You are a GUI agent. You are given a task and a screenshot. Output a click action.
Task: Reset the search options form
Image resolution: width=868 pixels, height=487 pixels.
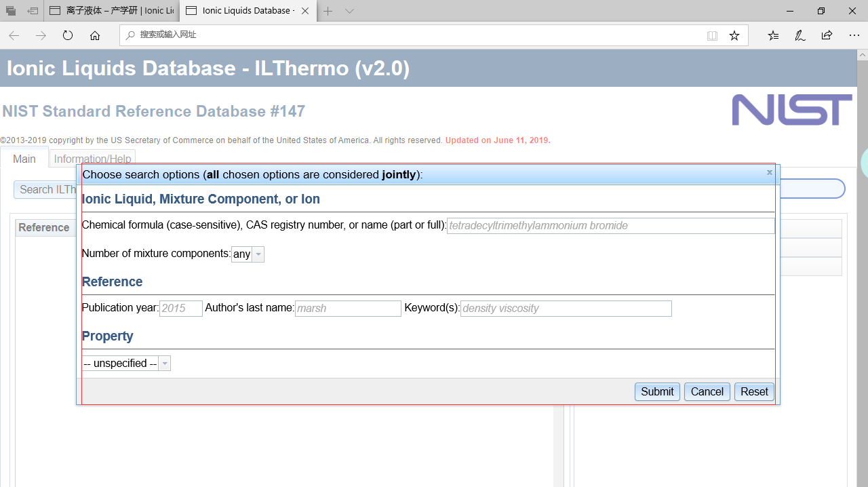[x=754, y=391]
